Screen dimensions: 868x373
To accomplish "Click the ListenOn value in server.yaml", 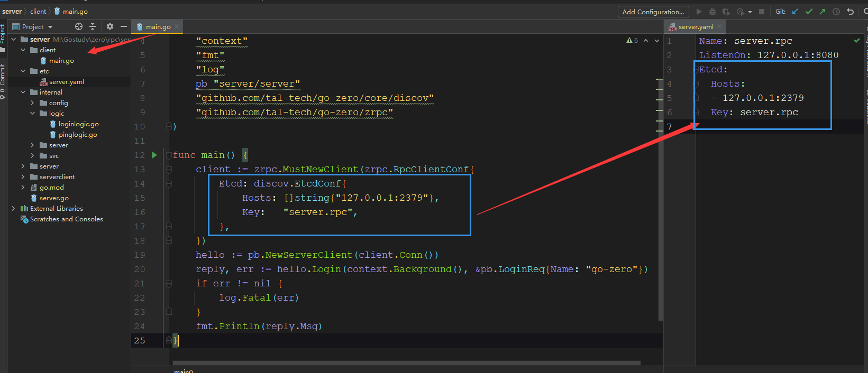I will point(798,55).
